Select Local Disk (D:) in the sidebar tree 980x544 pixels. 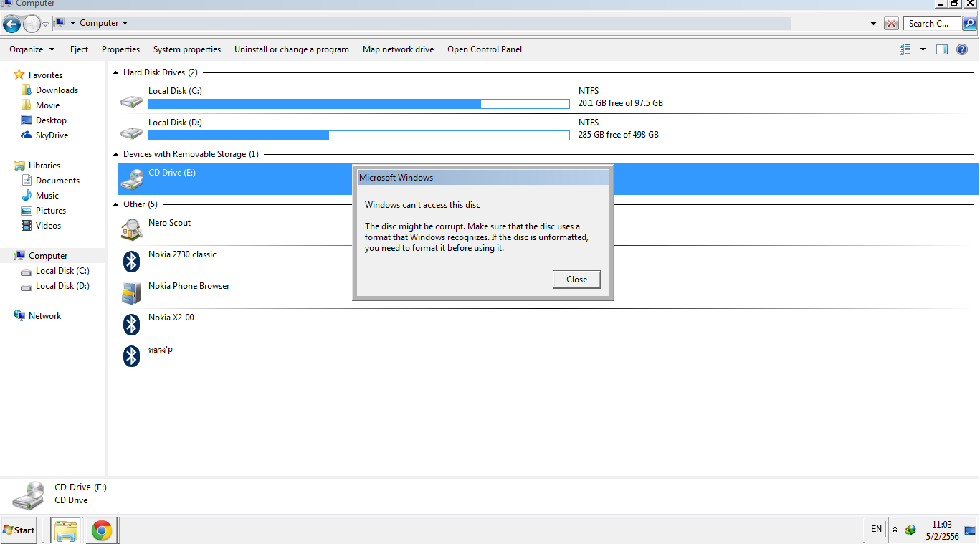click(x=62, y=286)
